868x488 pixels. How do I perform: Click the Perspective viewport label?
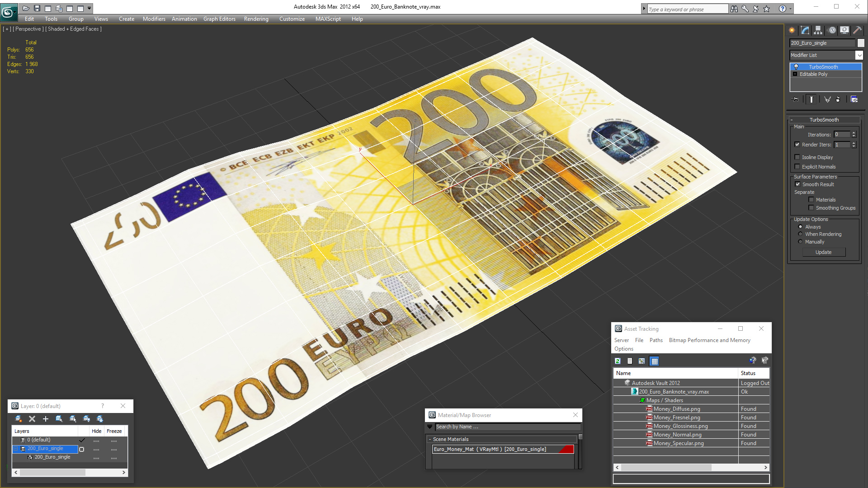[28, 29]
